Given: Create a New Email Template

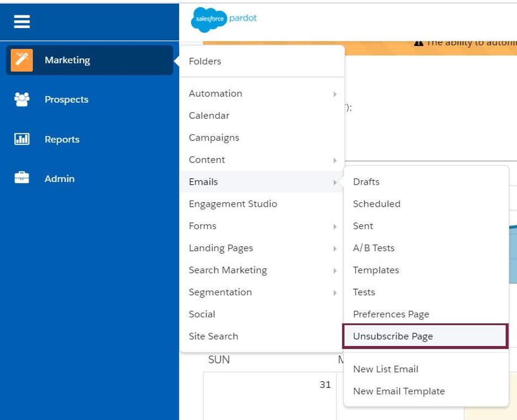Looking at the screenshot, I should coord(399,391).
